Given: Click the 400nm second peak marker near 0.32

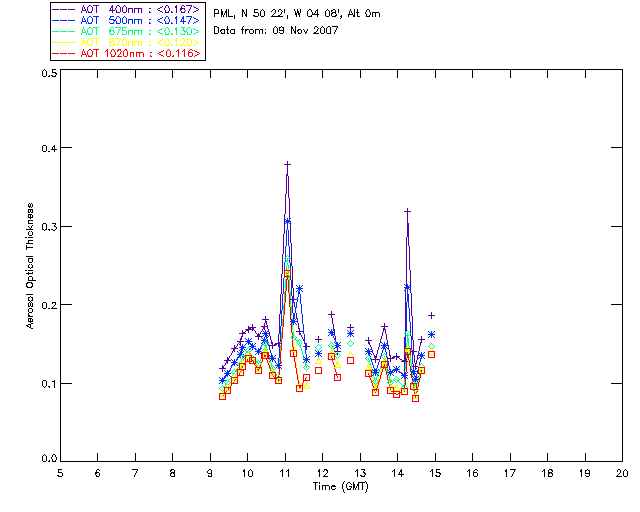Looking at the screenshot, I should (x=407, y=211).
